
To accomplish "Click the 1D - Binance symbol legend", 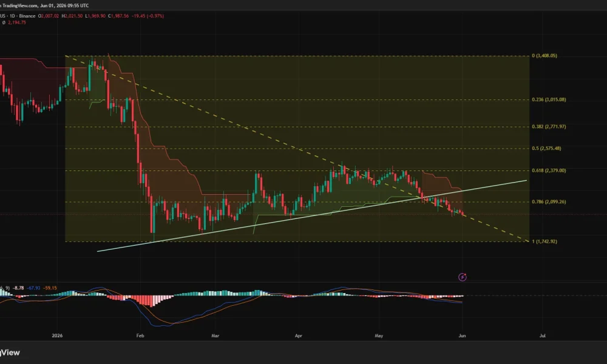I will click(18, 16).
